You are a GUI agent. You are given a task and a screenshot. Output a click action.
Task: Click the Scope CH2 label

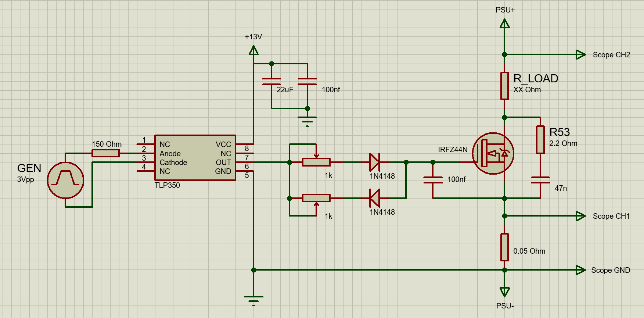click(611, 55)
